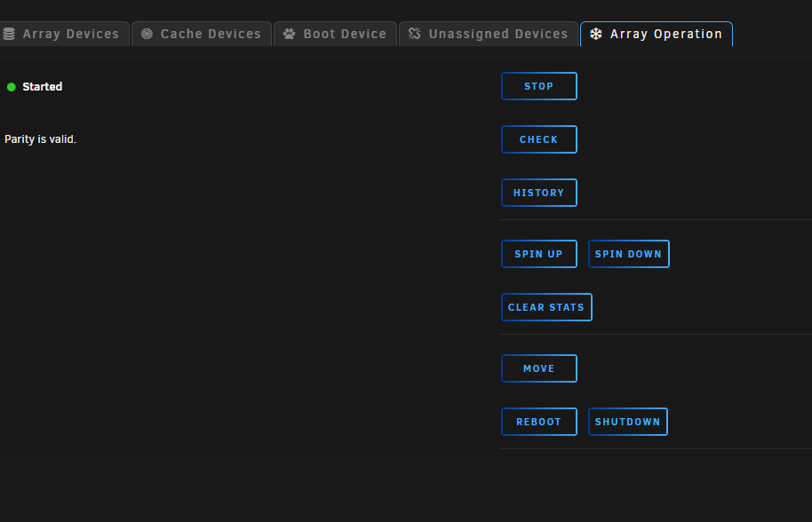812x522 pixels.
Task: Start a parity CHECK
Action: [539, 139]
